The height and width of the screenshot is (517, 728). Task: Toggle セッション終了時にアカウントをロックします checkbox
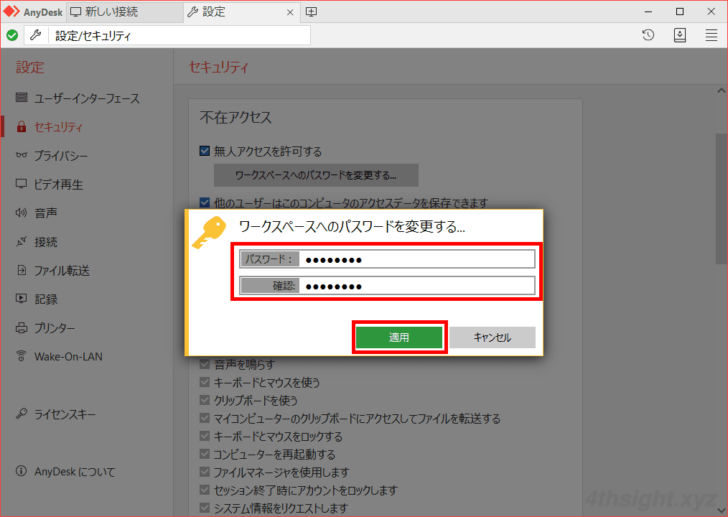click(205, 490)
